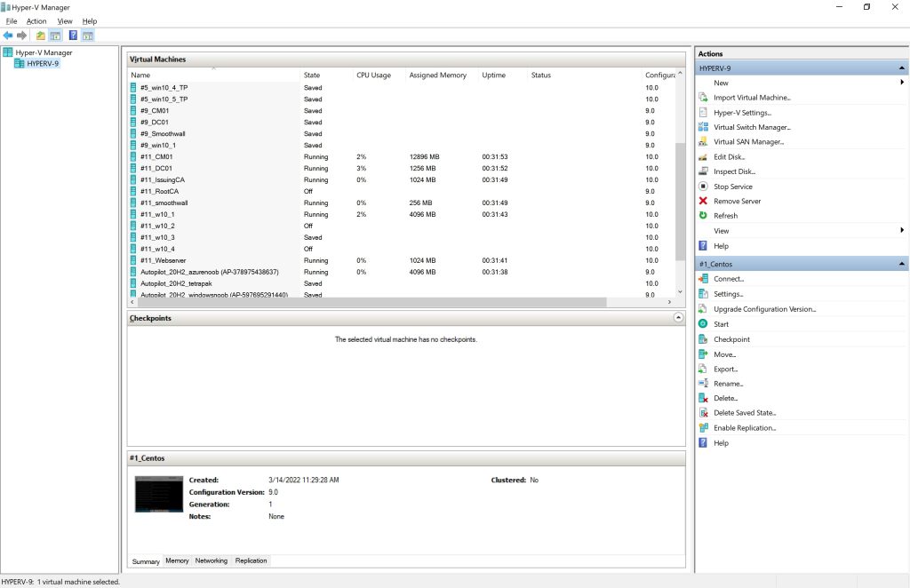This screenshot has height=588, width=910.
Task: Collapse the #1_Centos actions section
Action: pyautogui.click(x=901, y=264)
